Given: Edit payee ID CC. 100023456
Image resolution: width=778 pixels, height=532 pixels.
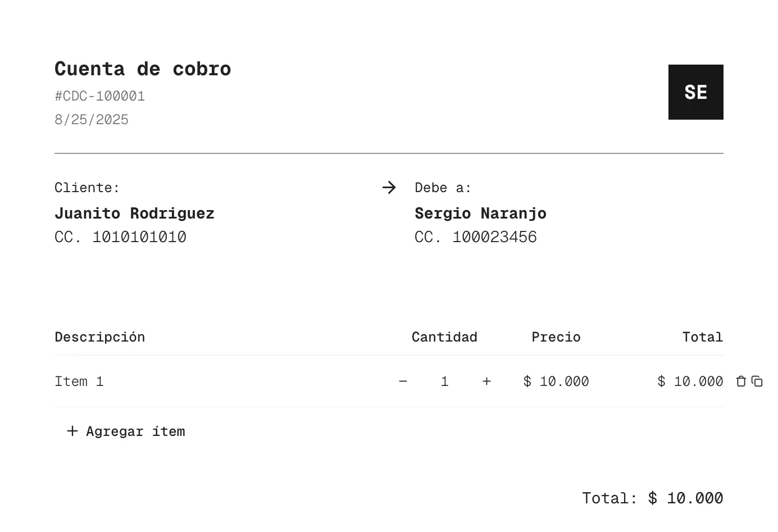Looking at the screenshot, I should point(475,237).
